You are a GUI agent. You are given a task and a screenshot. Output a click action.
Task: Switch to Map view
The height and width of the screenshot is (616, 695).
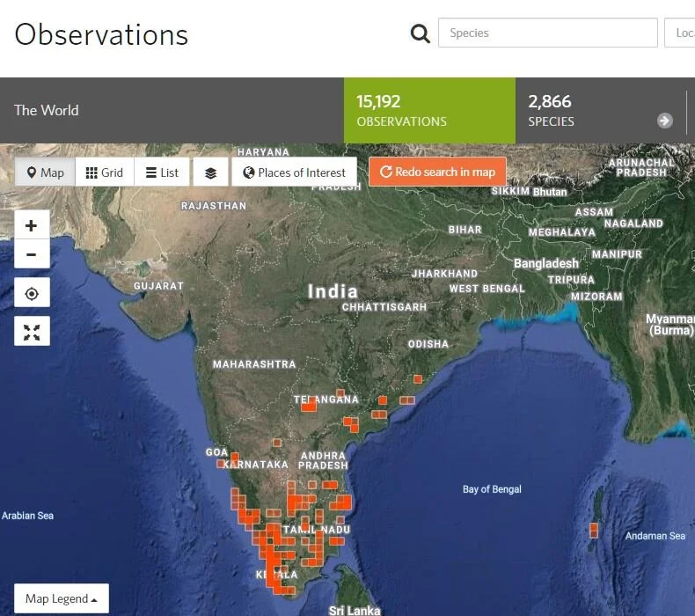click(x=45, y=172)
